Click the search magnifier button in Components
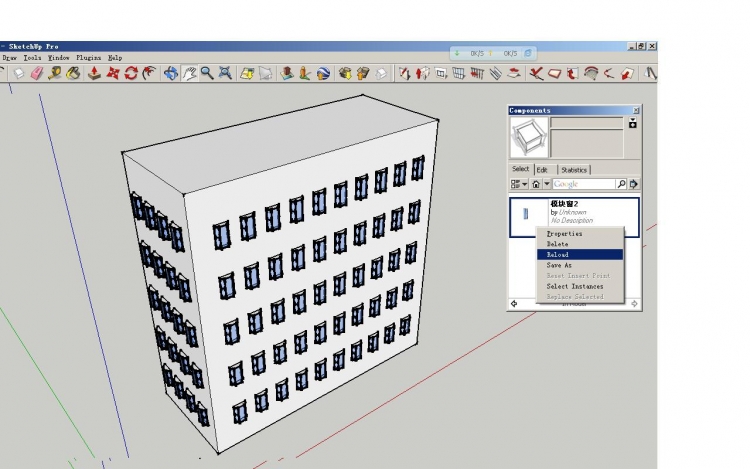This screenshot has height=469, width=750. [621, 184]
